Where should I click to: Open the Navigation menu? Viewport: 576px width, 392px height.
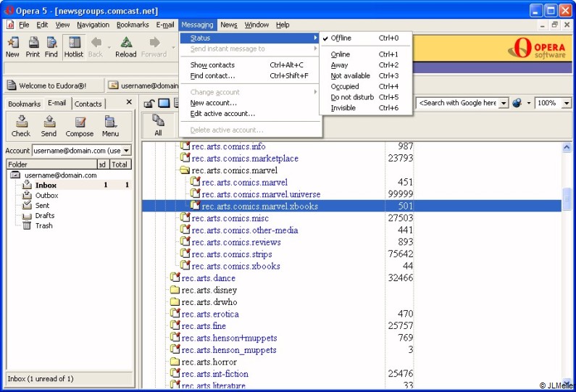pos(93,25)
